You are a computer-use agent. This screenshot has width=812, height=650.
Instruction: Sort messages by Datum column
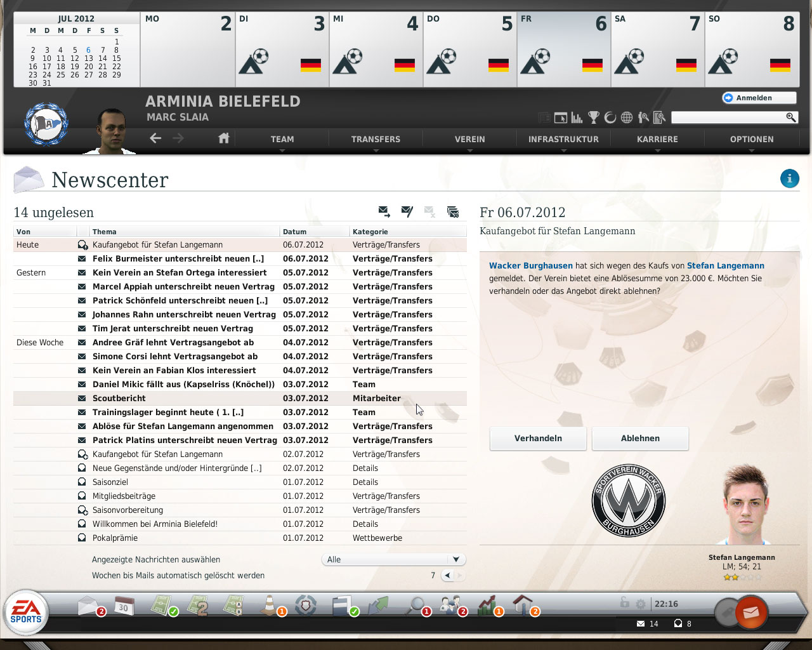tap(314, 232)
